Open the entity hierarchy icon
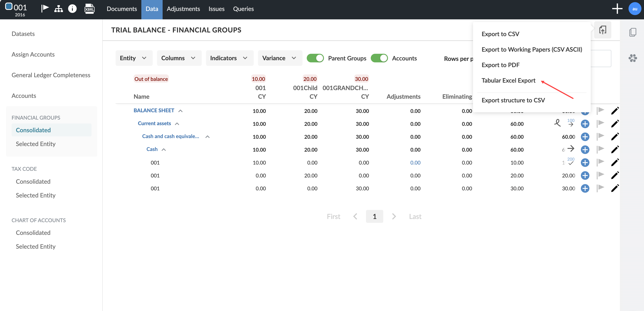644x311 pixels. [58, 9]
